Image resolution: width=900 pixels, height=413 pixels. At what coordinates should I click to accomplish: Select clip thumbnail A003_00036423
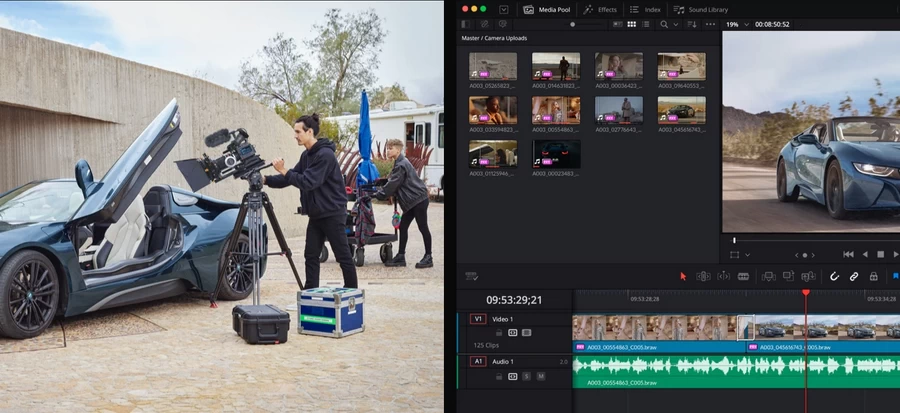point(619,67)
